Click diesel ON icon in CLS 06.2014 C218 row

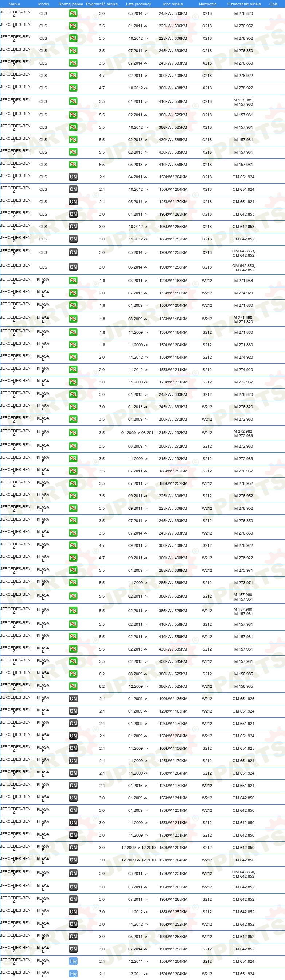(73, 267)
